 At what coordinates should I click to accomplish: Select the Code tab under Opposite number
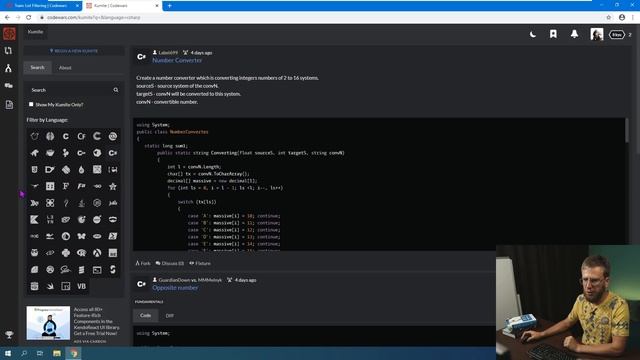(x=145, y=316)
